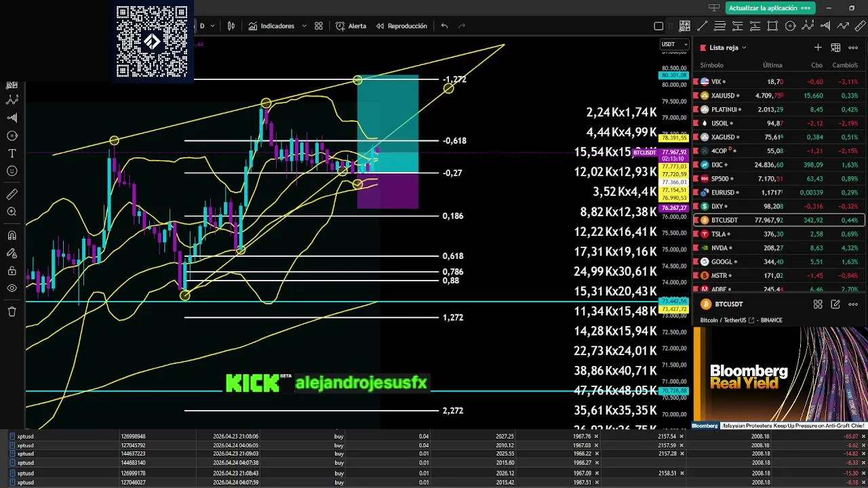Select MSTR in the watchlist
Screen dimensions: 868x488
[x=779, y=276]
